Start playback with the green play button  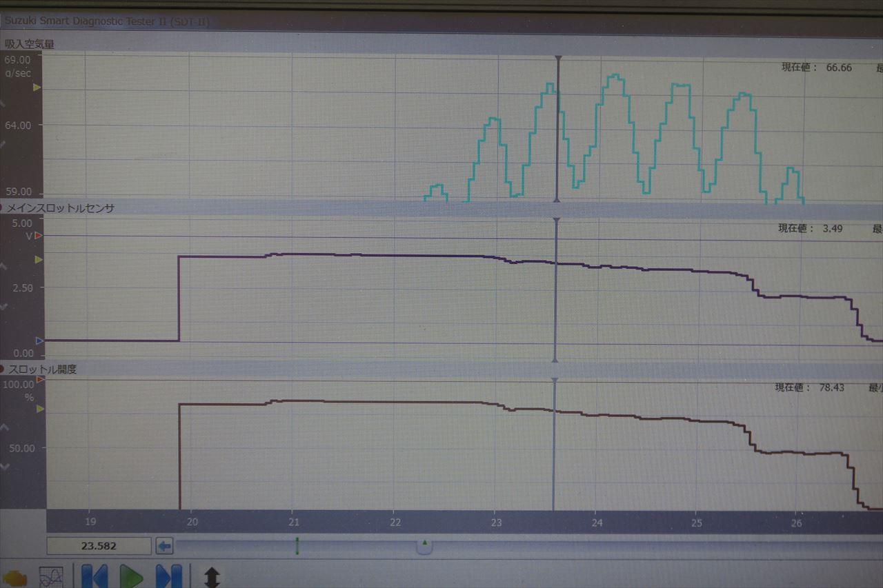[x=131, y=576]
